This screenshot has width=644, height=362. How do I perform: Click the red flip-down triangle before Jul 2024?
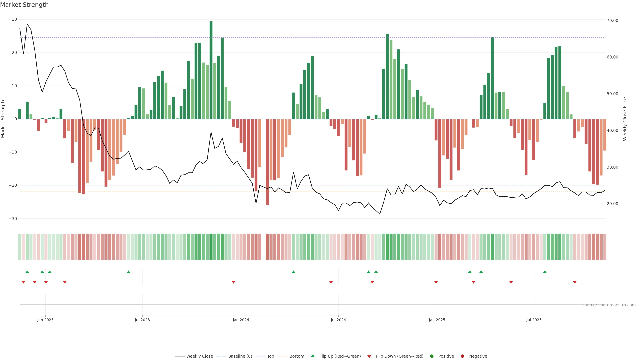pyautogui.click(x=331, y=282)
